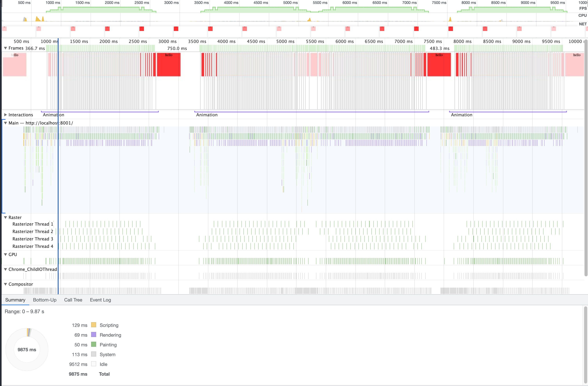The image size is (588, 386).
Task: Click the FPS overview label
Action: coord(583,8)
